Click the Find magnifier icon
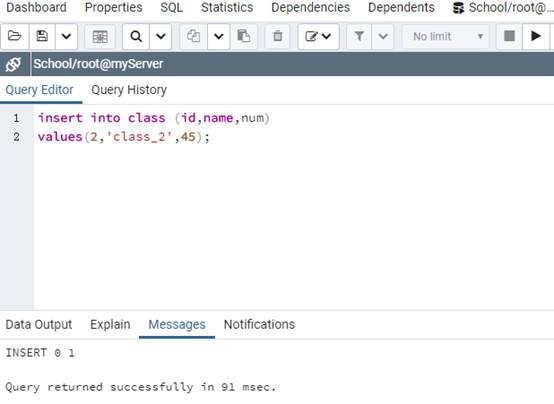Image resolution: width=554 pixels, height=404 pixels. pyautogui.click(x=136, y=36)
